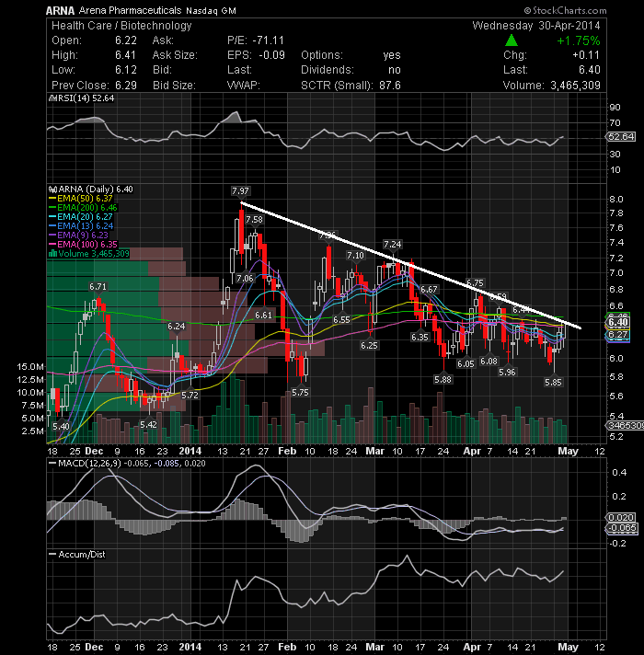This screenshot has width=644, height=655.
Task: Click the 5.75 February low label
Action: (x=300, y=392)
